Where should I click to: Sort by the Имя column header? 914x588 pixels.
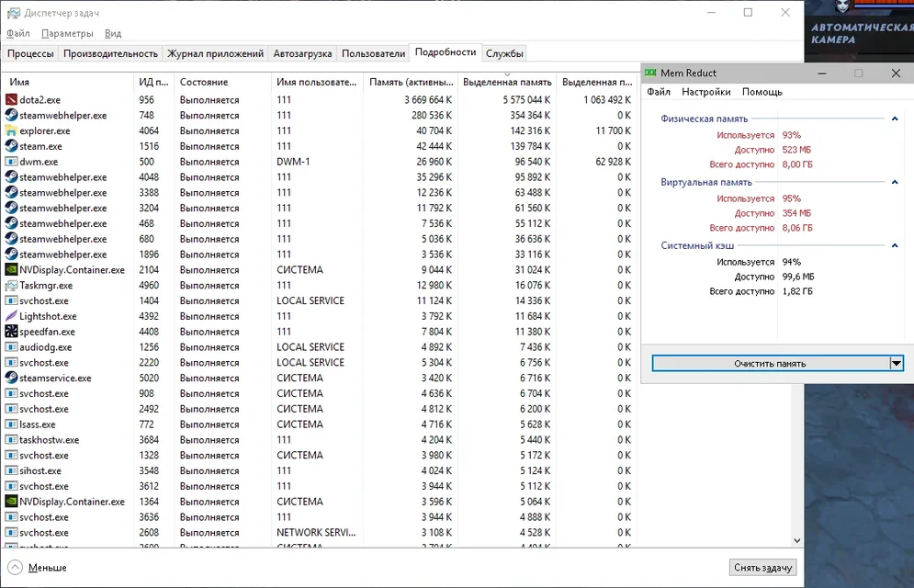tap(69, 82)
